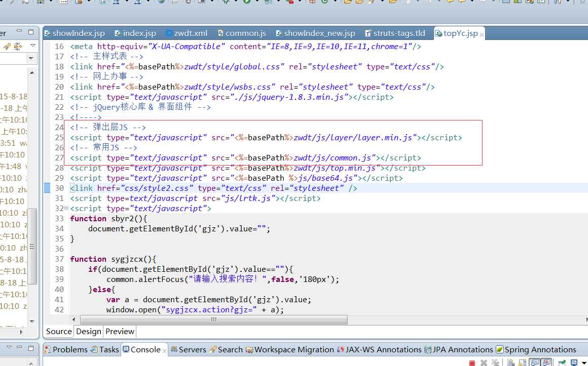588x366 pixels.
Task: Click the display selected console monitor icon
Action: (574, 363)
